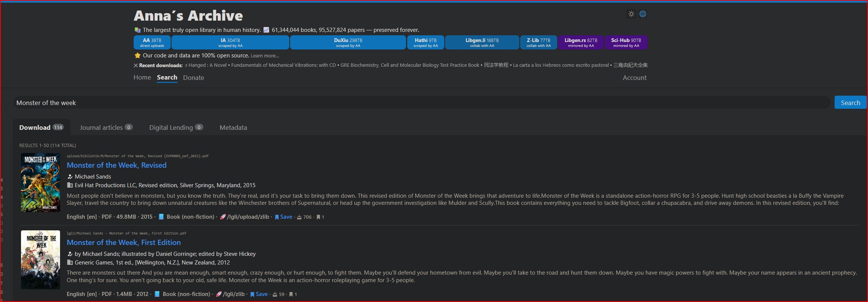Screen dimensions: 868x302
Task: Click the author line 'by Michael Sands; illustrated by Daniel Gorringe'
Action: click(165, 254)
